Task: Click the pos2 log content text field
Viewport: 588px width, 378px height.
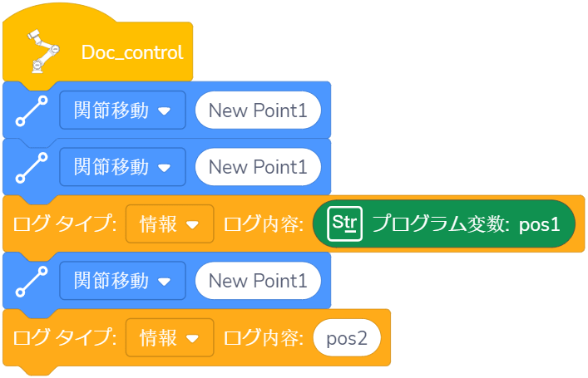Action: [348, 338]
